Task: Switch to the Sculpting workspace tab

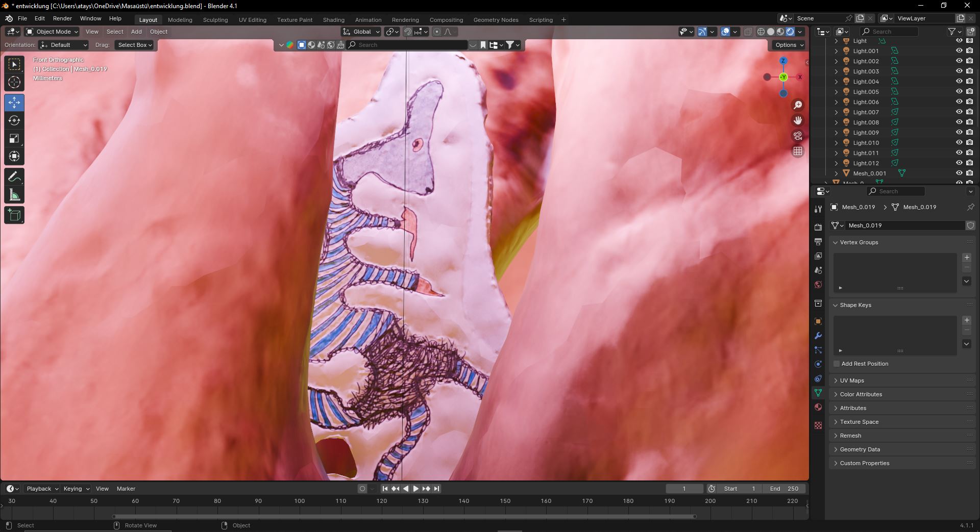Action: pyautogui.click(x=215, y=20)
